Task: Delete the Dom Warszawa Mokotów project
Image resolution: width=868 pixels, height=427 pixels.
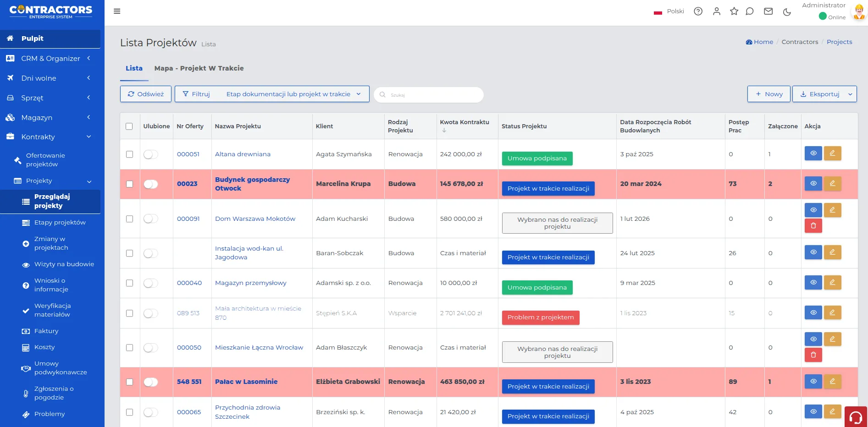Action: pyautogui.click(x=813, y=225)
